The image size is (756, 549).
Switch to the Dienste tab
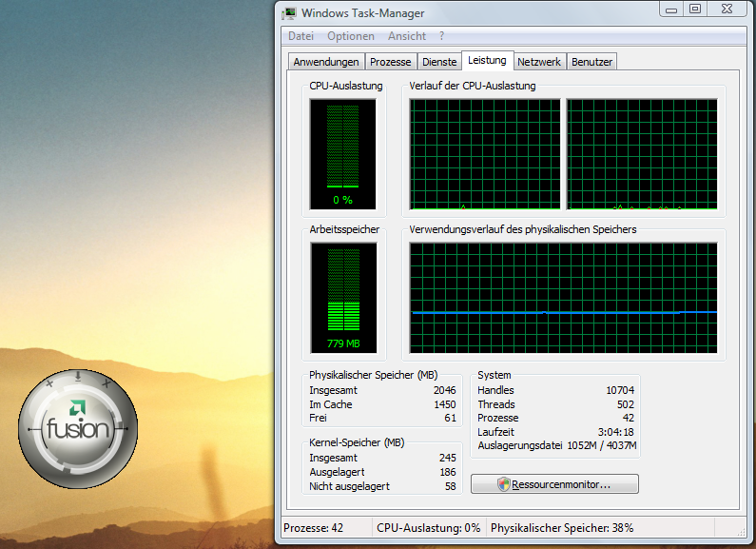point(439,62)
